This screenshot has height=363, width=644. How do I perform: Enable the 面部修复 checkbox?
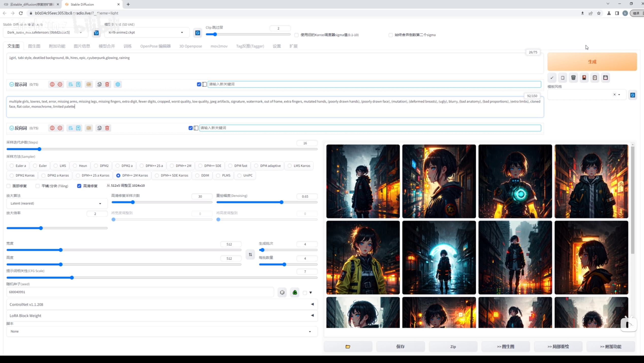click(x=9, y=186)
